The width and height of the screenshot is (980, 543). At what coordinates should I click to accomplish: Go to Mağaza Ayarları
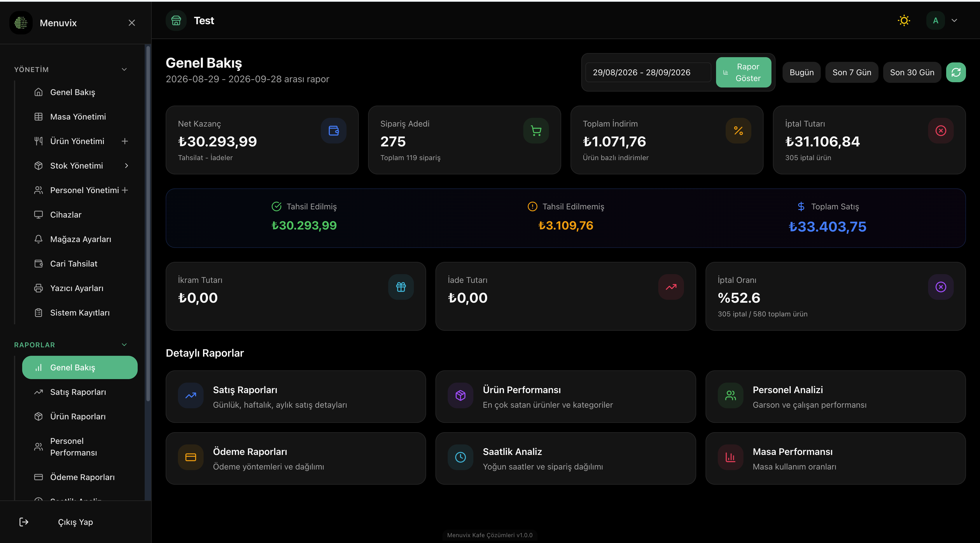click(80, 239)
